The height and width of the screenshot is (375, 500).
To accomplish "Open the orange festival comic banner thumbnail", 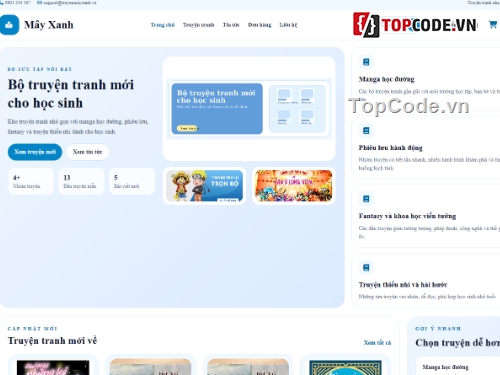I will pos(294,186).
